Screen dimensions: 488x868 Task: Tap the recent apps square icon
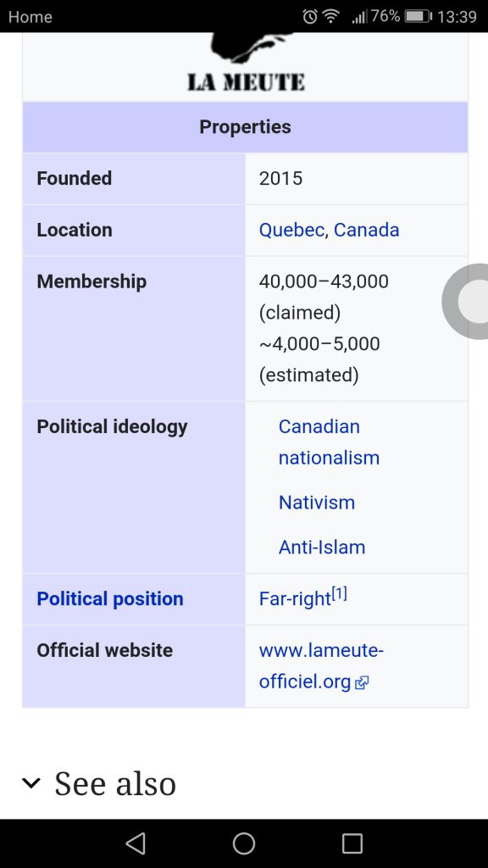point(352,843)
